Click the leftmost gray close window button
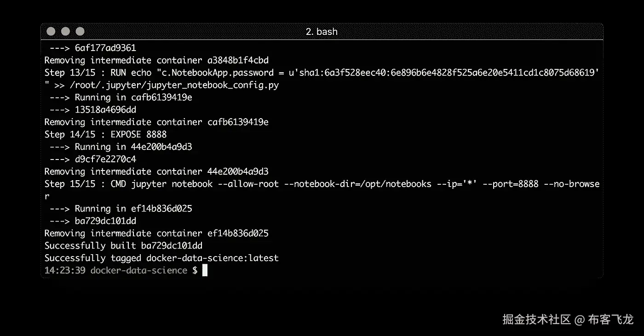Viewport: 644px width, 336px height. [51, 31]
